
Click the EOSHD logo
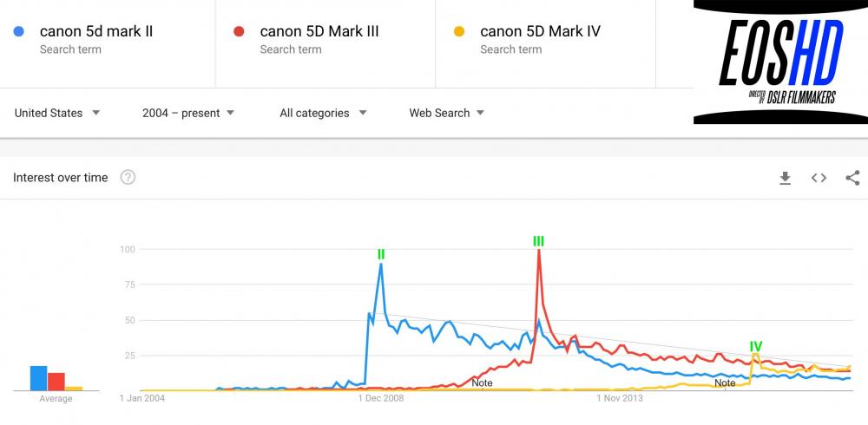[x=781, y=62]
